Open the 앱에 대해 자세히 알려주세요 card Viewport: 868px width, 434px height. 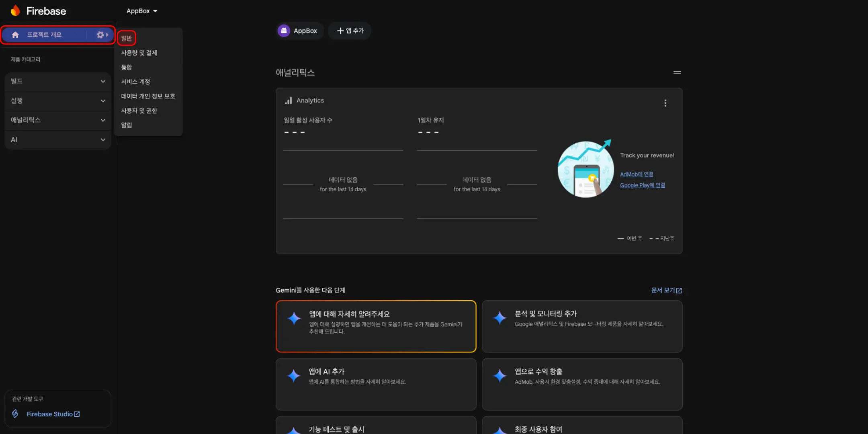click(x=376, y=326)
